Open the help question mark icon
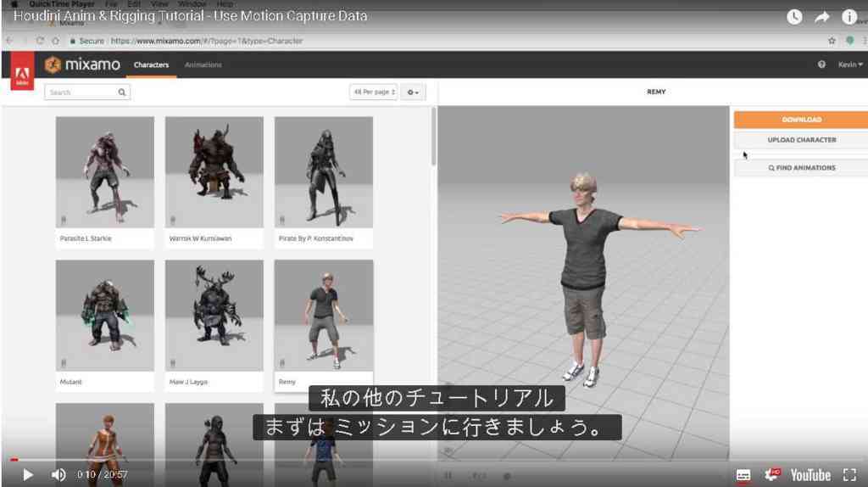 821,64
